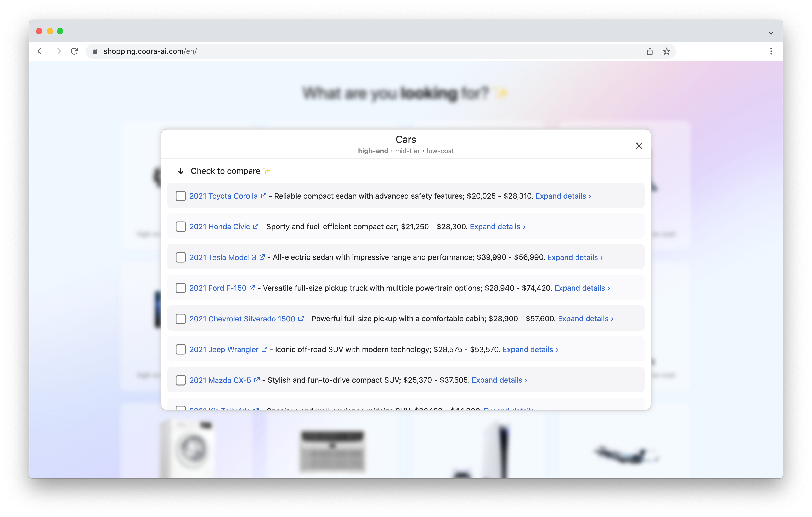The width and height of the screenshot is (812, 517).
Task: Click the browser forward arrow
Action: pos(58,51)
